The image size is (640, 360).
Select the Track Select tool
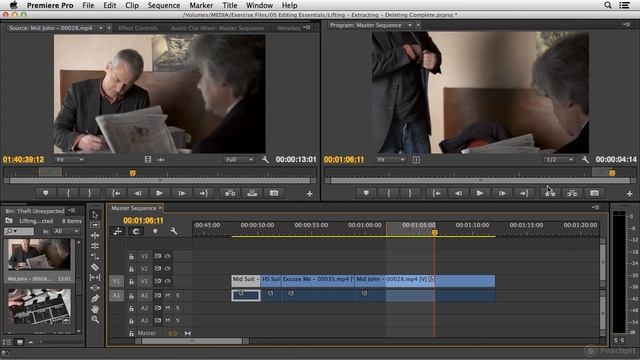pos(95,225)
